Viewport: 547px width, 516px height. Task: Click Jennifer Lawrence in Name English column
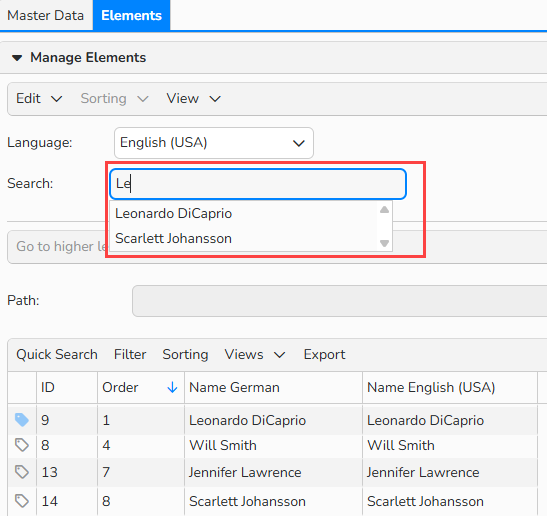(423, 472)
